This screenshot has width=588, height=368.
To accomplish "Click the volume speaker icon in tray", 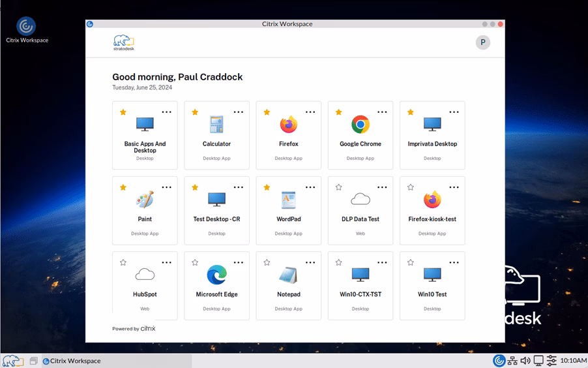I will tap(525, 361).
